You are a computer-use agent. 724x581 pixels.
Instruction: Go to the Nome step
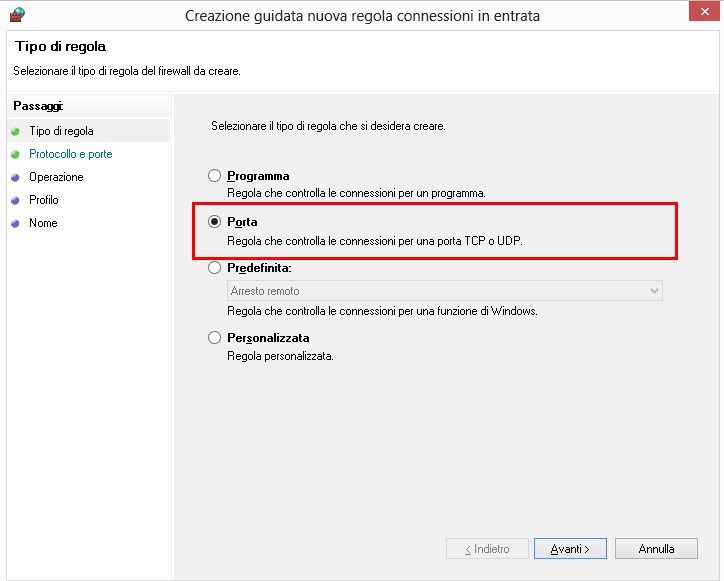43,223
